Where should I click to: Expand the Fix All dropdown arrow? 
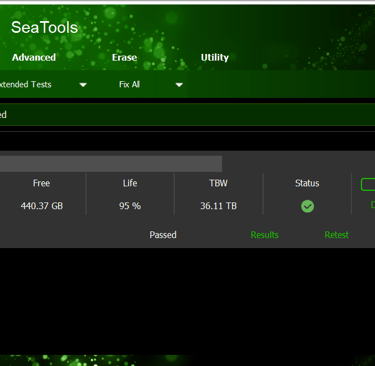179,85
